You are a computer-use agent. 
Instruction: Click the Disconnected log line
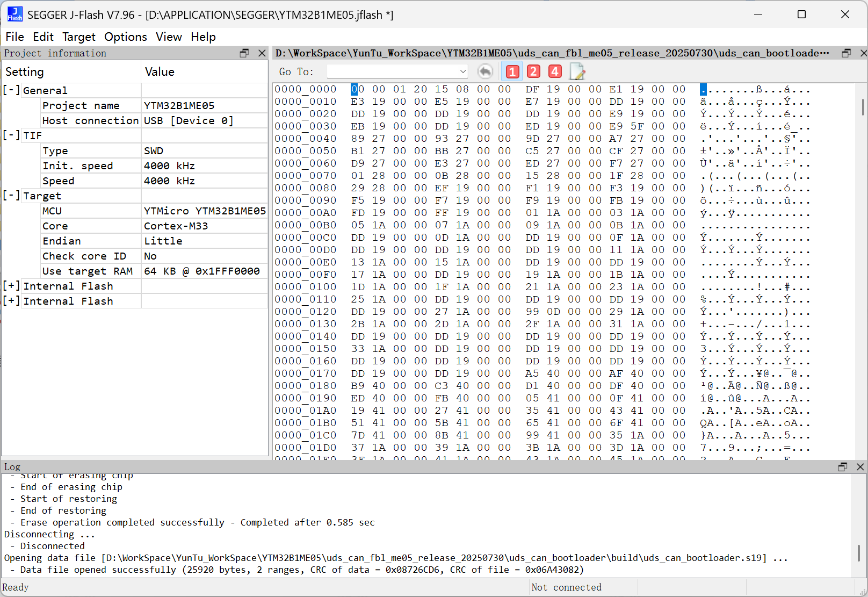click(x=53, y=546)
